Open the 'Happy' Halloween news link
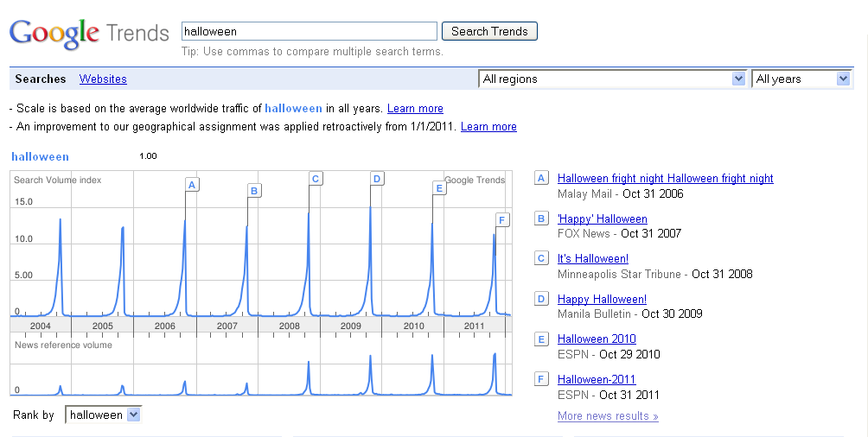This screenshot has height=437, width=868. coord(603,219)
